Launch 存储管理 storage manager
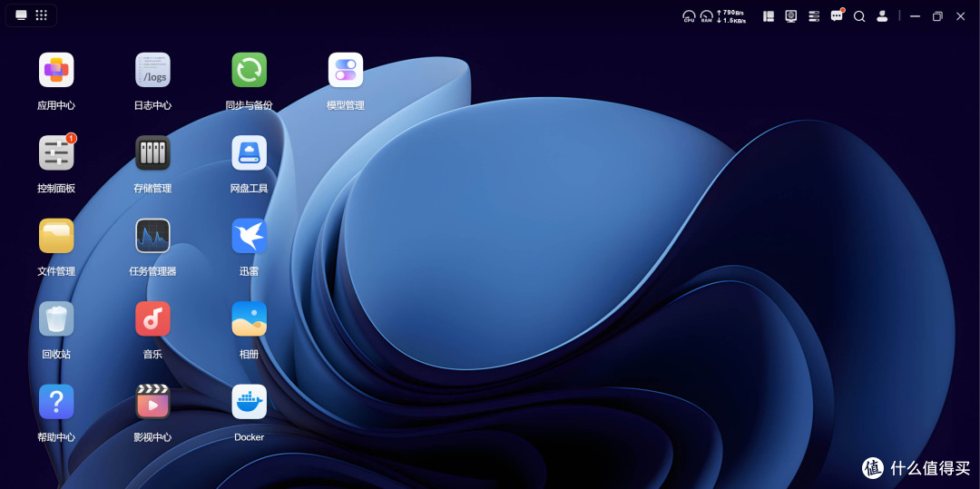Image resolution: width=980 pixels, height=489 pixels. coord(152,153)
